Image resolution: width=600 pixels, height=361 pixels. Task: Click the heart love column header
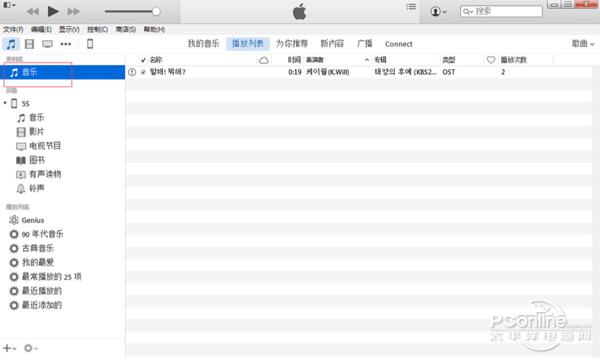[x=491, y=60]
